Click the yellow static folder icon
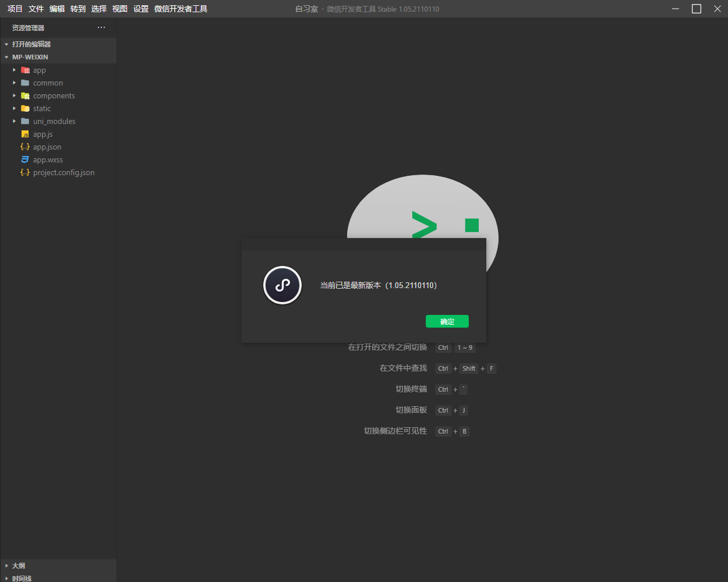The height and width of the screenshot is (582, 728). click(25, 108)
